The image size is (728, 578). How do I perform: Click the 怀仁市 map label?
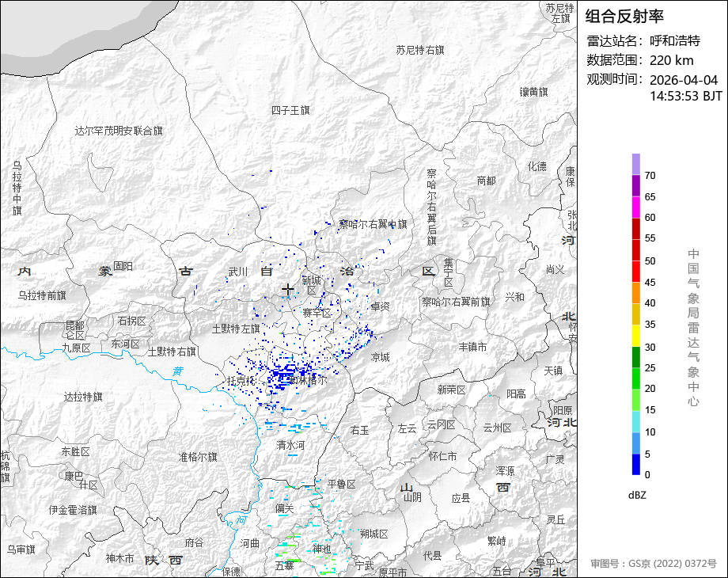(442, 456)
